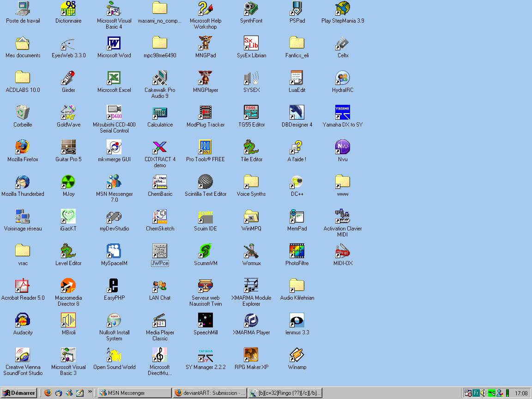
Task: Open the Corbeille recycle bin
Action: (x=23, y=114)
